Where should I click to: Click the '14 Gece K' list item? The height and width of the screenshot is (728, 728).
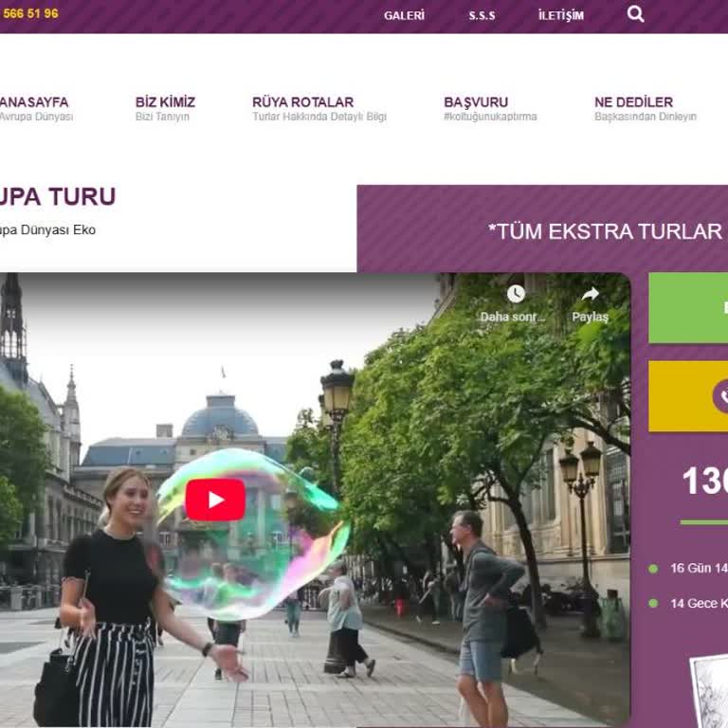tap(699, 603)
